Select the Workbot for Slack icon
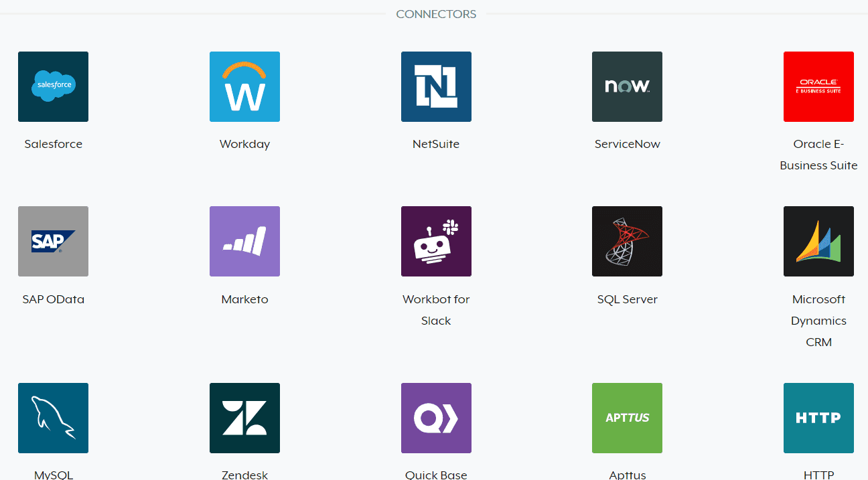 (436, 241)
